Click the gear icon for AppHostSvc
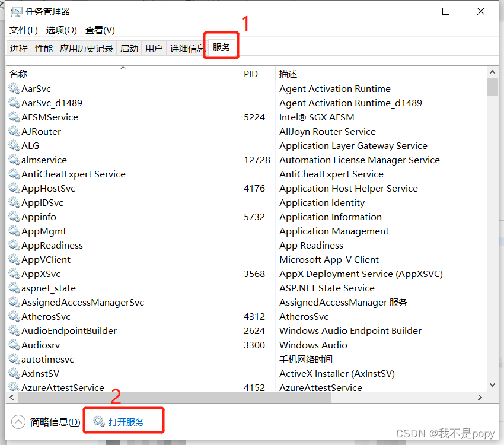 14,188
